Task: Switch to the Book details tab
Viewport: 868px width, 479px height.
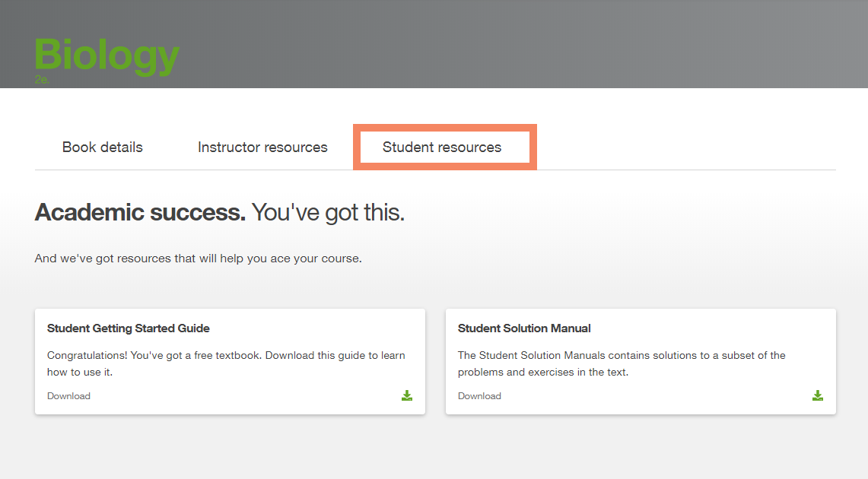Action: 102,147
